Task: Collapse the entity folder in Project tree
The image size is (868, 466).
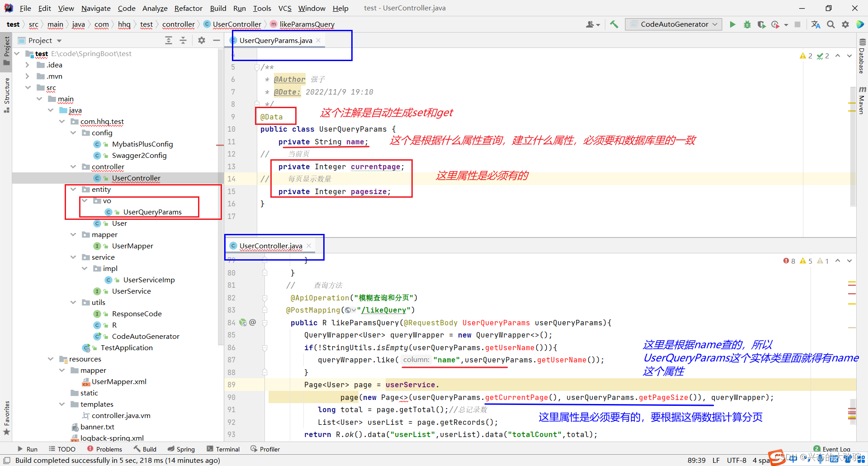Action: 73,189
